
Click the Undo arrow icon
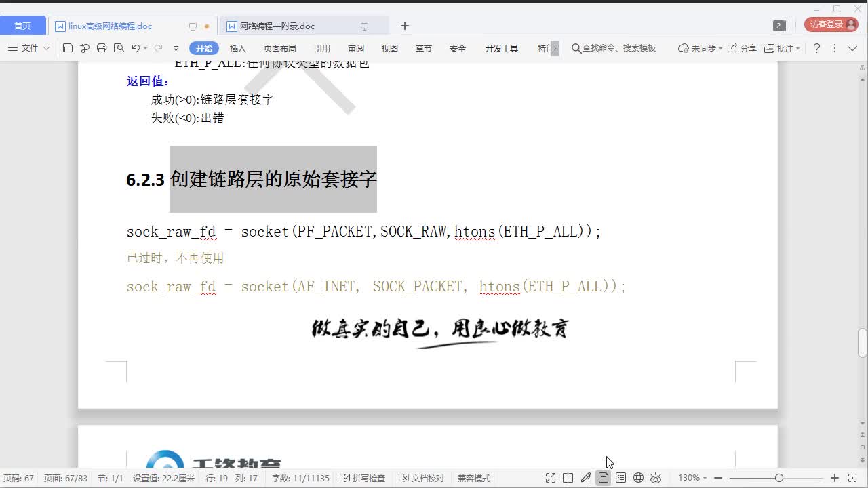coord(136,48)
